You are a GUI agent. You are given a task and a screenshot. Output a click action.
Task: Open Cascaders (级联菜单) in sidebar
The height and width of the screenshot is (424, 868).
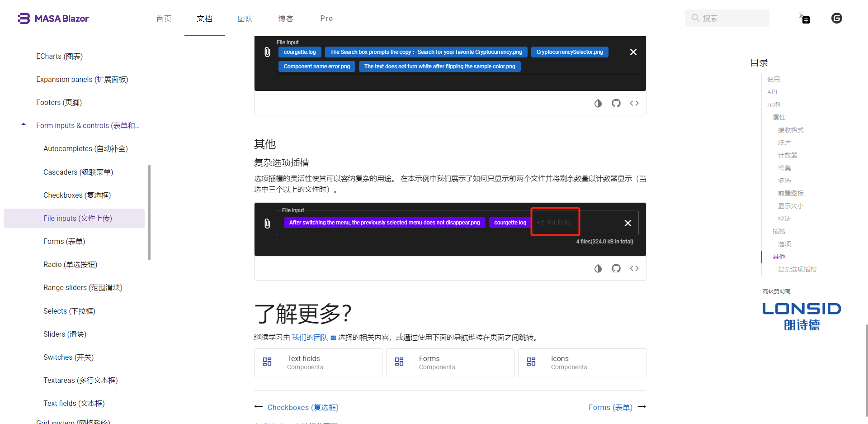[x=78, y=172]
